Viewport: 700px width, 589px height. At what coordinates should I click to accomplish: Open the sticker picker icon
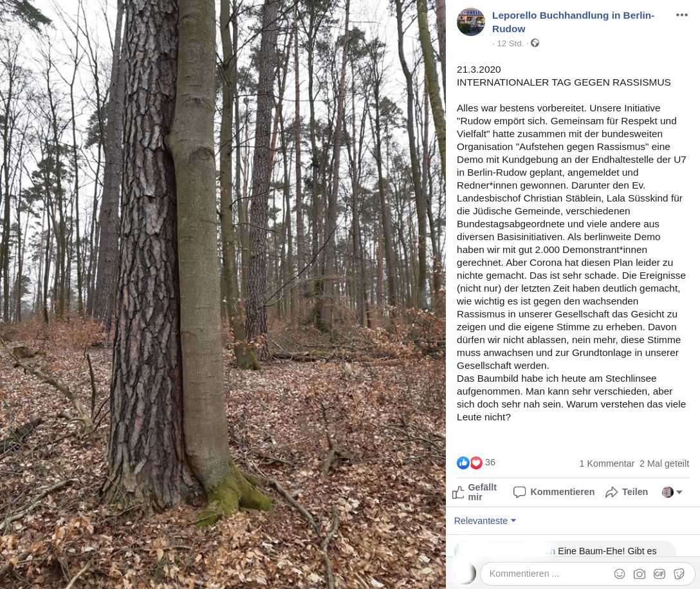[x=679, y=574]
